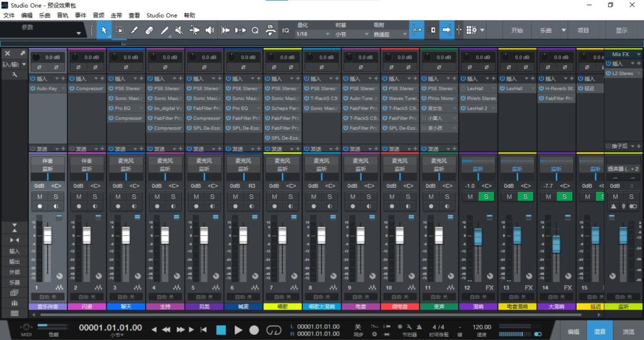Open the 音轨 menu

point(63,14)
